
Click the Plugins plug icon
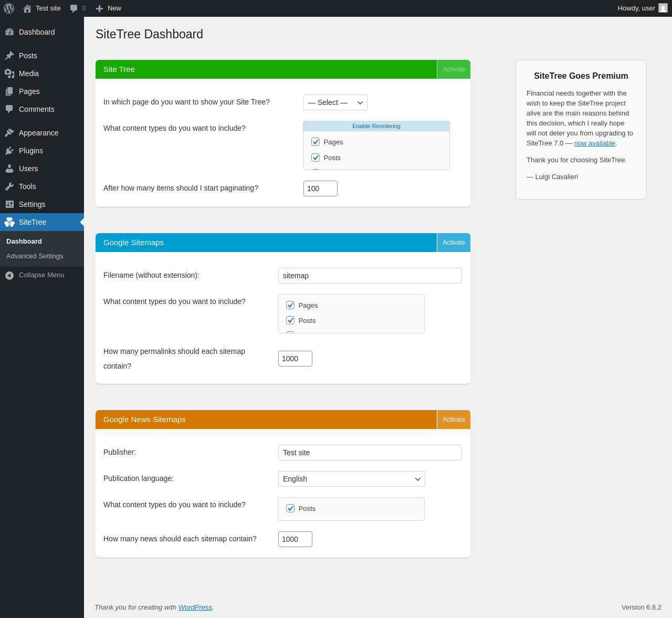click(9, 151)
